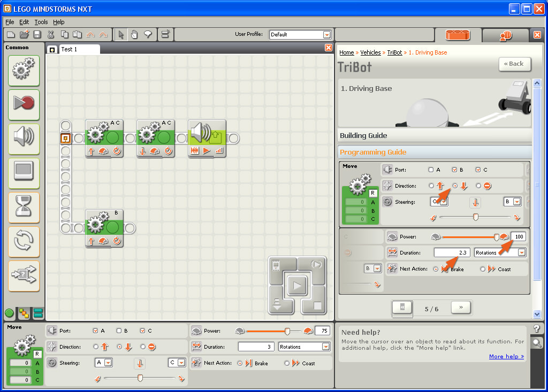The height and width of the screenshot is (392, 548).
Task: Click the Copy toolbar icon
Action: (64, 34)
